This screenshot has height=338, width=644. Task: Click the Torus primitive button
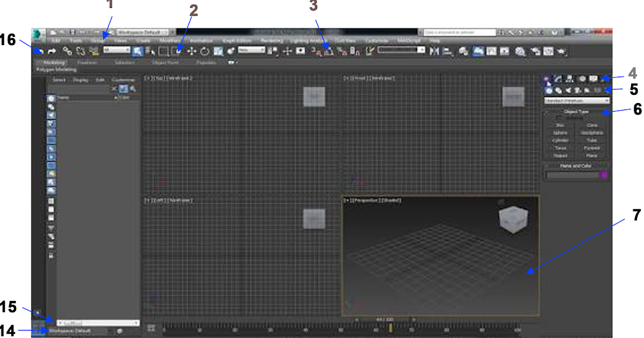[560, 148]
